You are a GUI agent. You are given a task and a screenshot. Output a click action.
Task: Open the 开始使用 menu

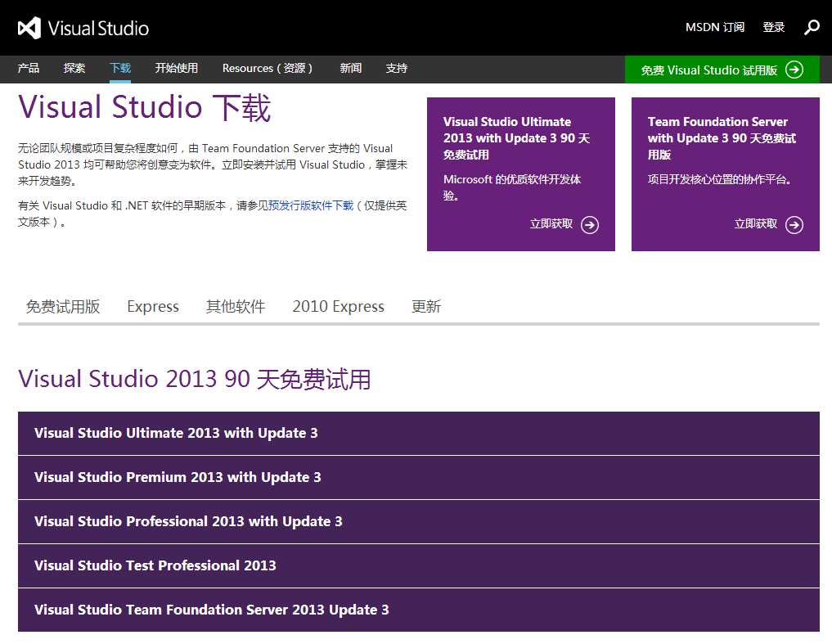pyautogui.click(x=176, y=68)
